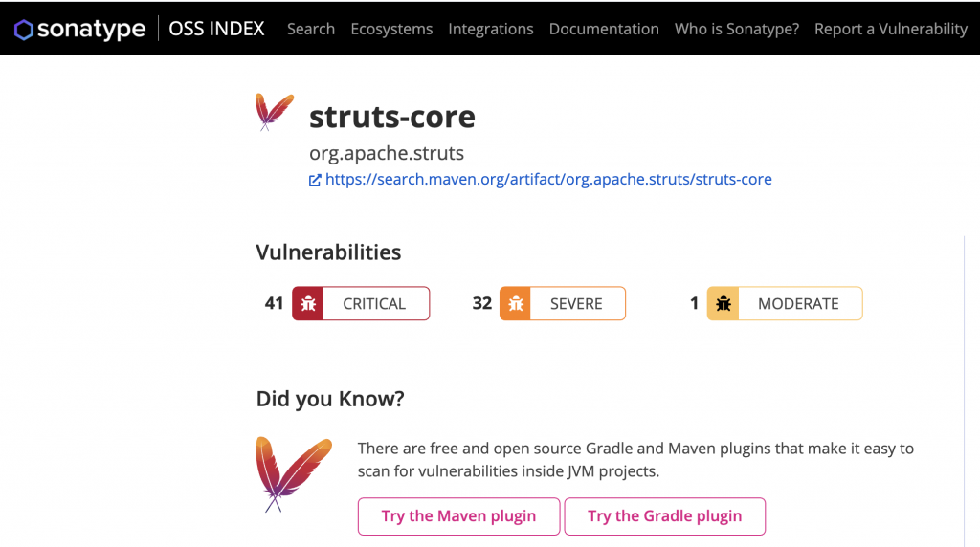Click the large feather icon under Did you Know
The width and height of the screenshot is (980, 547).
[294, 474]
